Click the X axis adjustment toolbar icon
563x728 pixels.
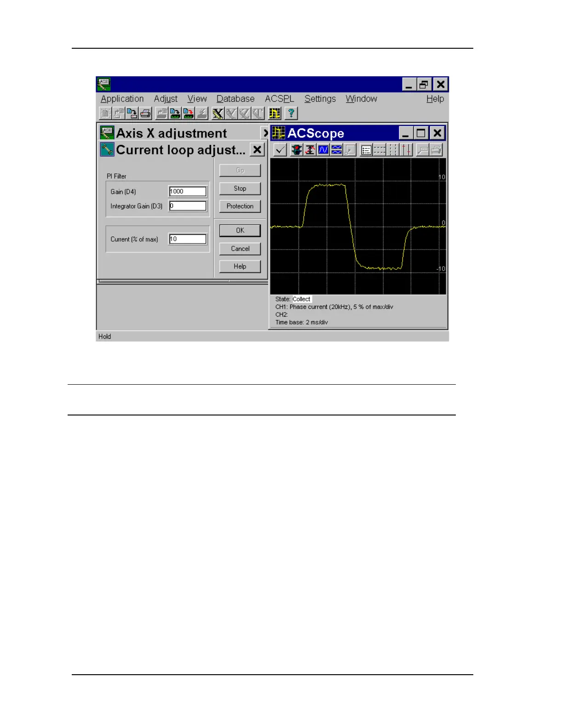[218, 113]
